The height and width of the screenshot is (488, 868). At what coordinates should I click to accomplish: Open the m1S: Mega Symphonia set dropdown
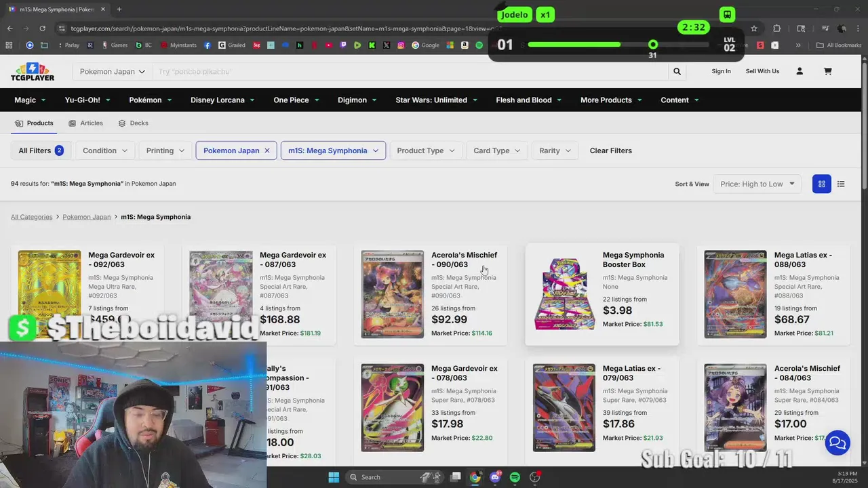(333, 150)
